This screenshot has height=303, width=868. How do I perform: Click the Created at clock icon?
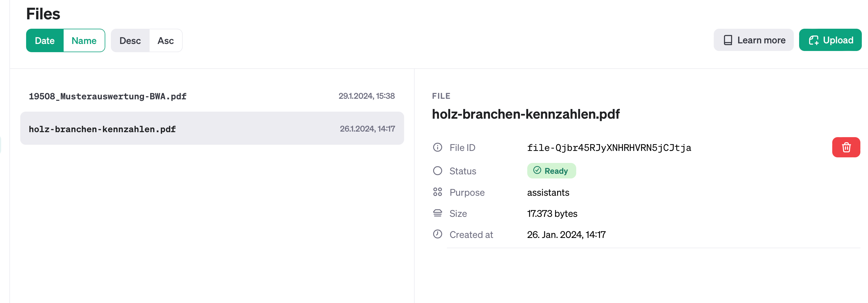click(437, 234)
